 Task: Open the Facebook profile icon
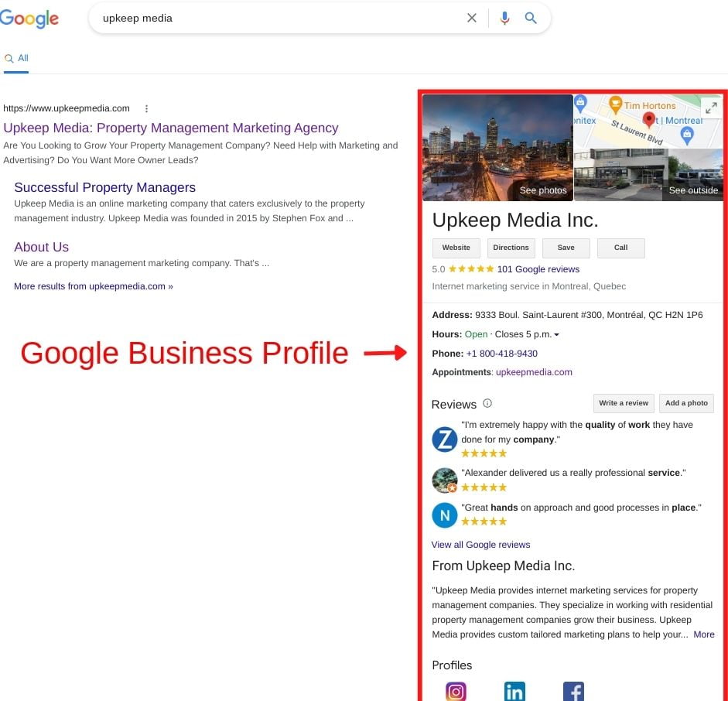(573, 692)
